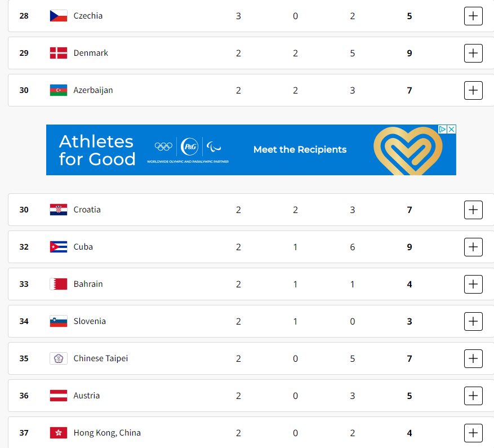The image size is (494, 448).
Task: Expand the Czechia medal details
Action: [473, 16]
